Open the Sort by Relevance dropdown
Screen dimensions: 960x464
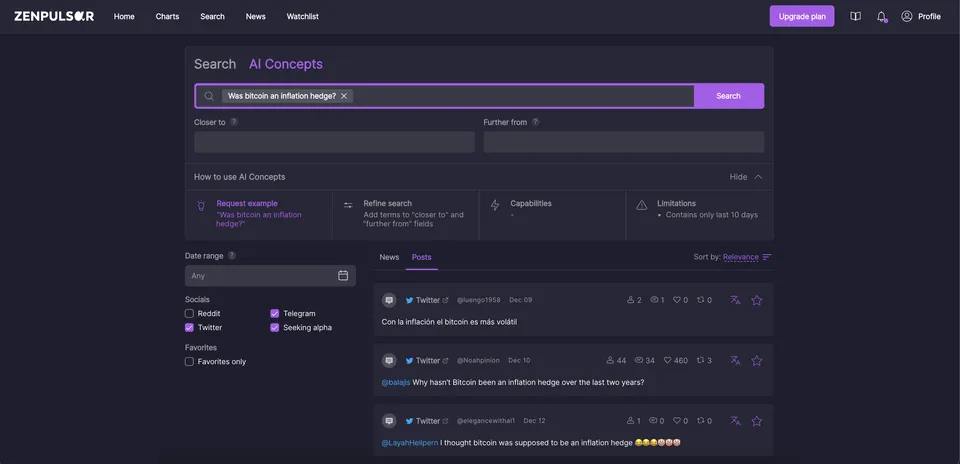(x=741, y=257)
